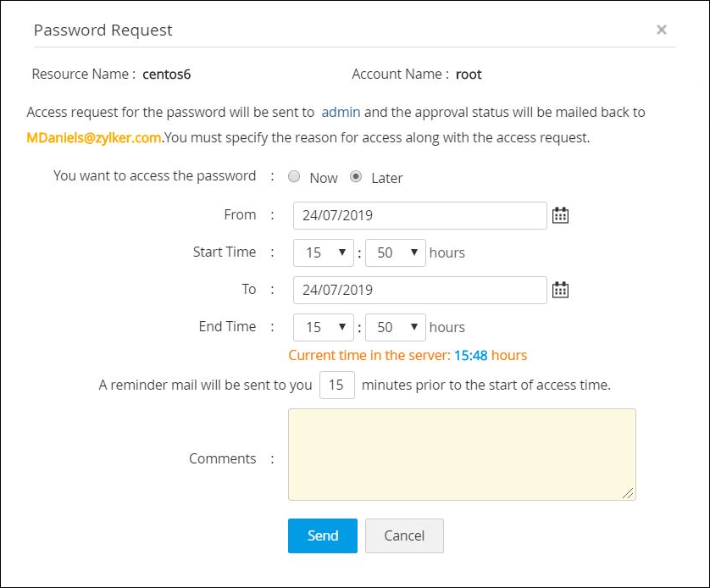Click the MDaniels@zylker.com email link
Image resolution: width=710 pixels, height=588 pixels.
click(94, 137)
